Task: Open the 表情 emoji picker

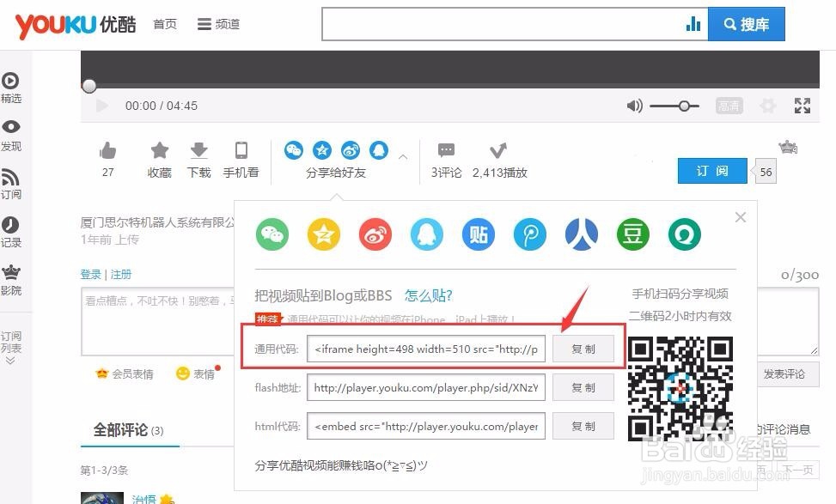Action: 196,374
